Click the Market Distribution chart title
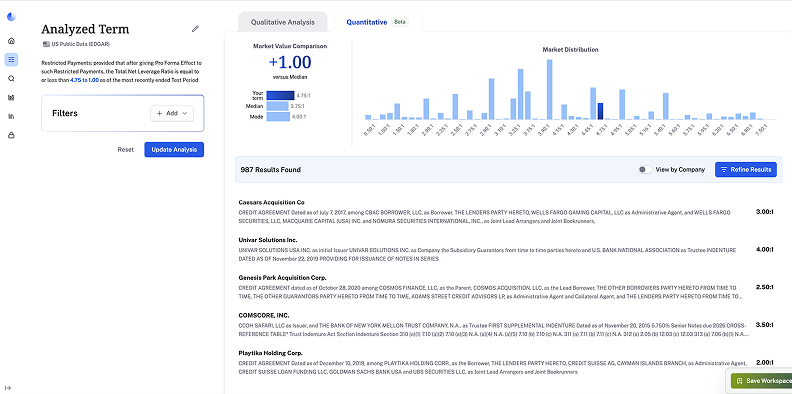This screenshot has height=394, width=792. click(x=570, y=50)
